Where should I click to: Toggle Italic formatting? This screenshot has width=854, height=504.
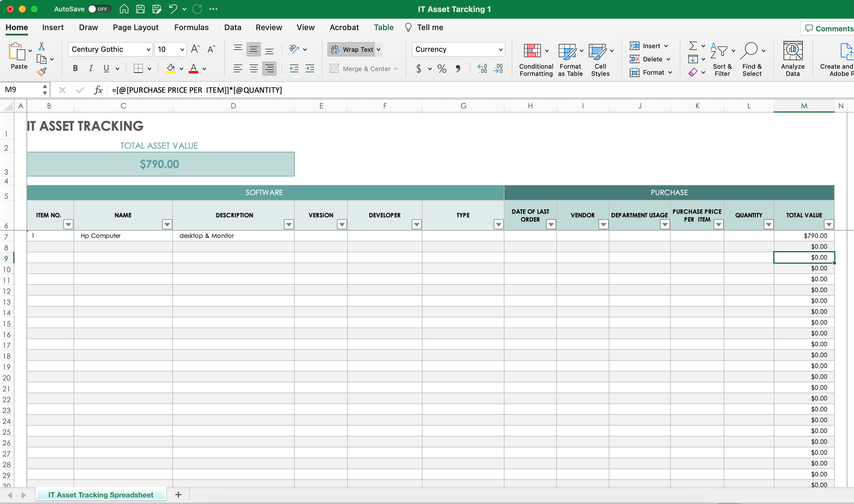(91, 69)
